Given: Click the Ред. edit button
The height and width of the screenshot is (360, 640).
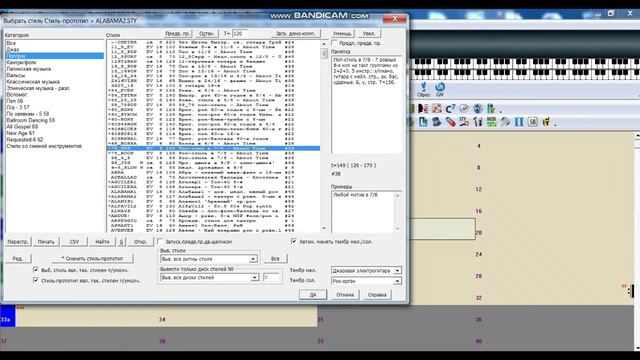Looking at the screenshot, I should [x=18, y=258].
